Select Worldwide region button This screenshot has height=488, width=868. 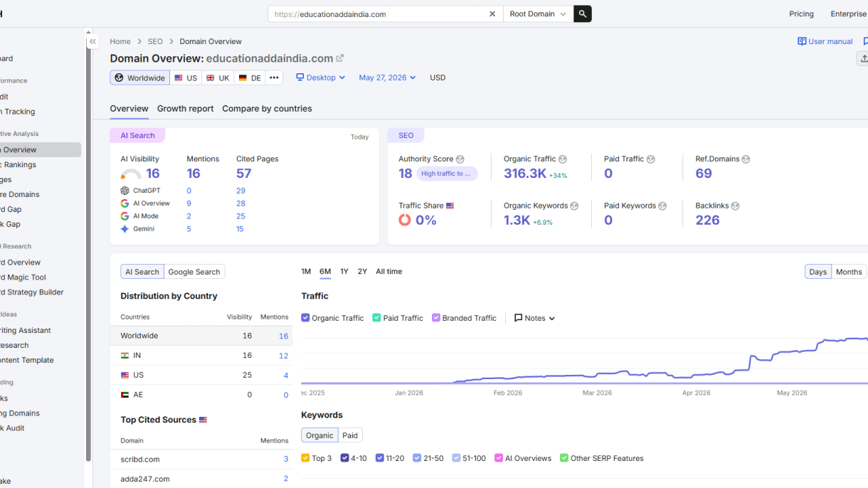pos(139,78)
